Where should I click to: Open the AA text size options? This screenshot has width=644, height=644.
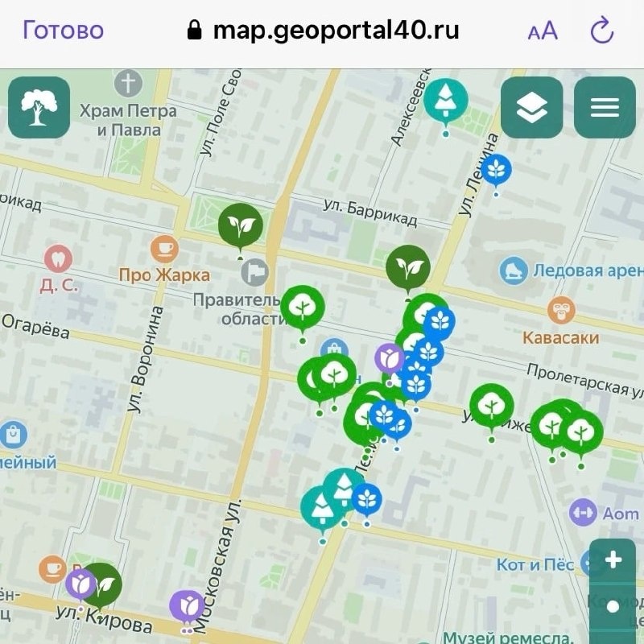tap(543, 31)
